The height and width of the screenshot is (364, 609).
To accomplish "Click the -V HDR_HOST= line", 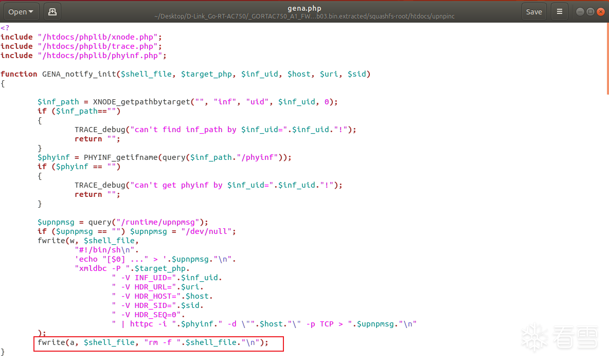I will [163, 296].
